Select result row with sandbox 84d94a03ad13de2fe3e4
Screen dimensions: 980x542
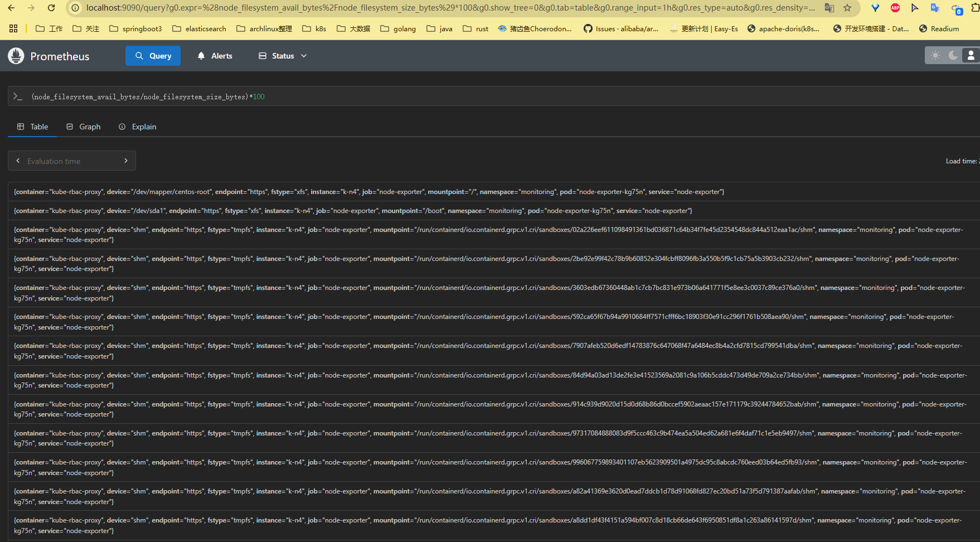coord(494,380)
